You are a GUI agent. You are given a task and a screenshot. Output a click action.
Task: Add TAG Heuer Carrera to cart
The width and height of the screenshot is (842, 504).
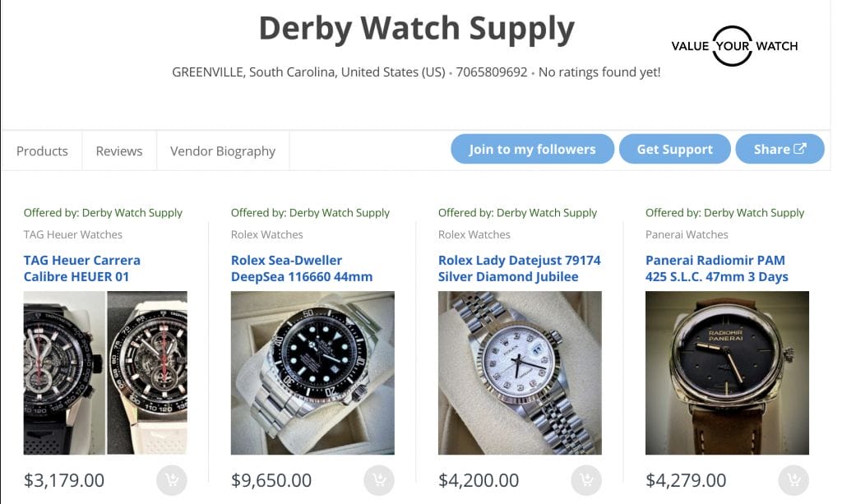[x=171, y=480]
